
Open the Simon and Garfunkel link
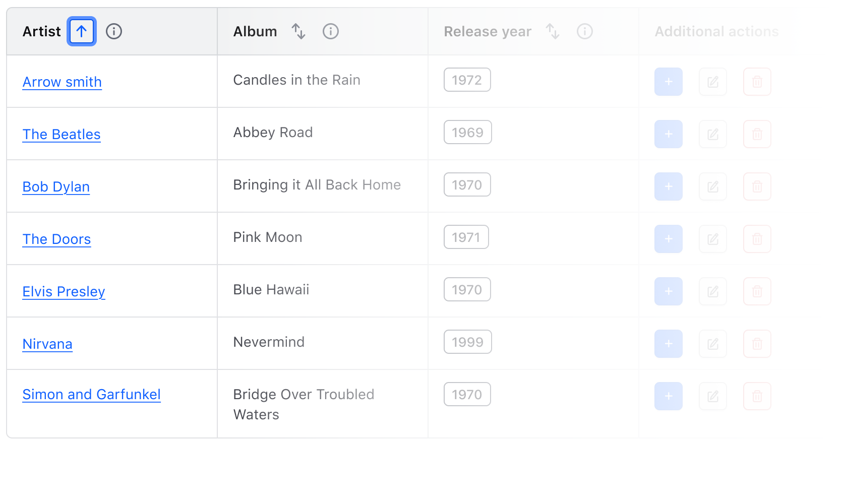point(91,395)
